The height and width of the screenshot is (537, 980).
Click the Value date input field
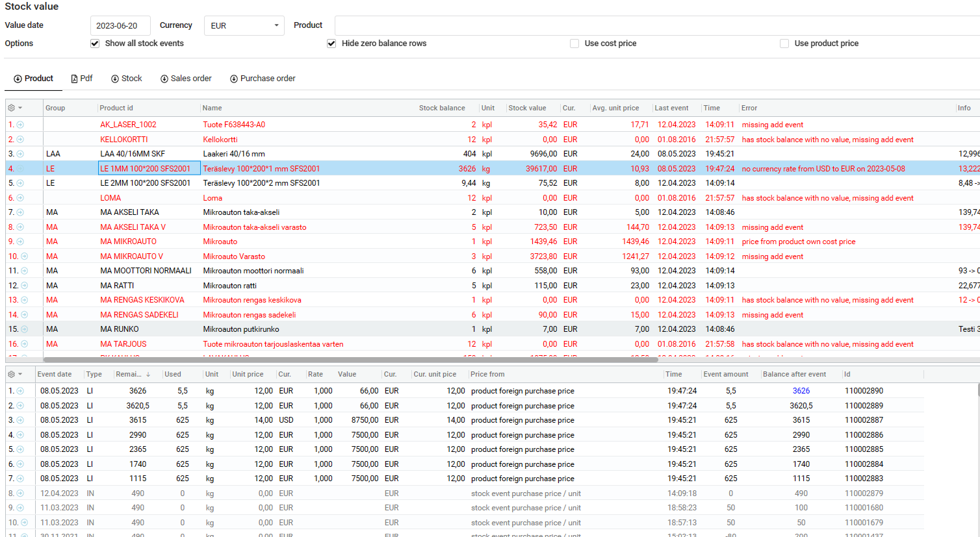(x=120, y=26)
